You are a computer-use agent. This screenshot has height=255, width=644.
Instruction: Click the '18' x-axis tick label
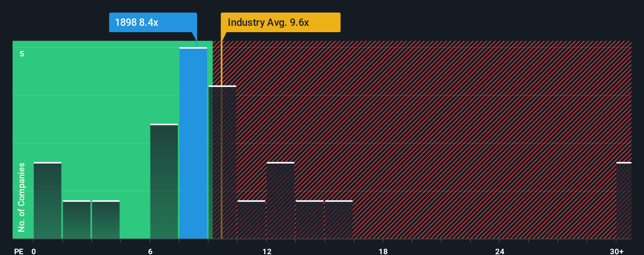[383, 251]
